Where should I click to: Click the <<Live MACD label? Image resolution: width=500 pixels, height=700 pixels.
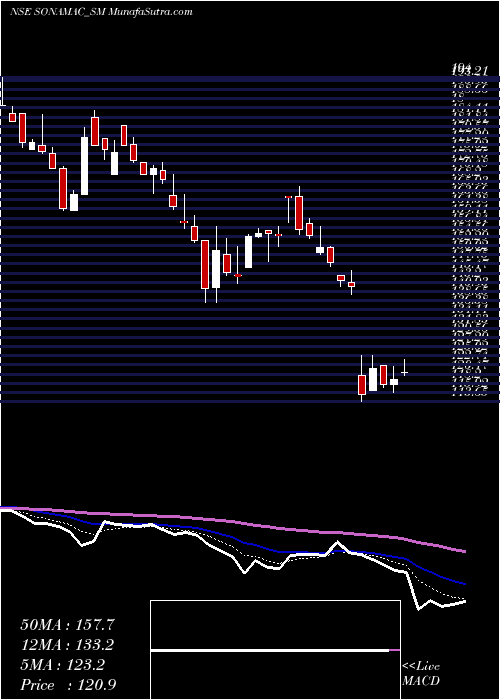(x=421, y=674)
